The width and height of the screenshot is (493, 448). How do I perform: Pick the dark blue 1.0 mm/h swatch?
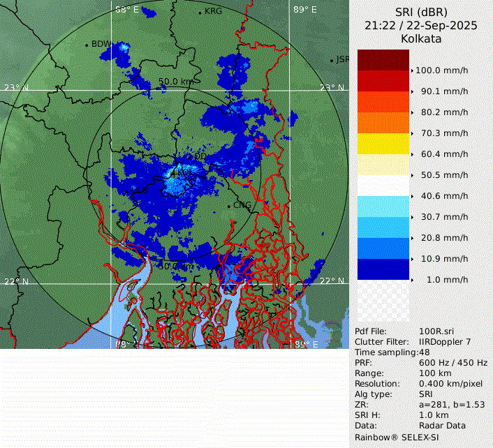coord(383,269)
